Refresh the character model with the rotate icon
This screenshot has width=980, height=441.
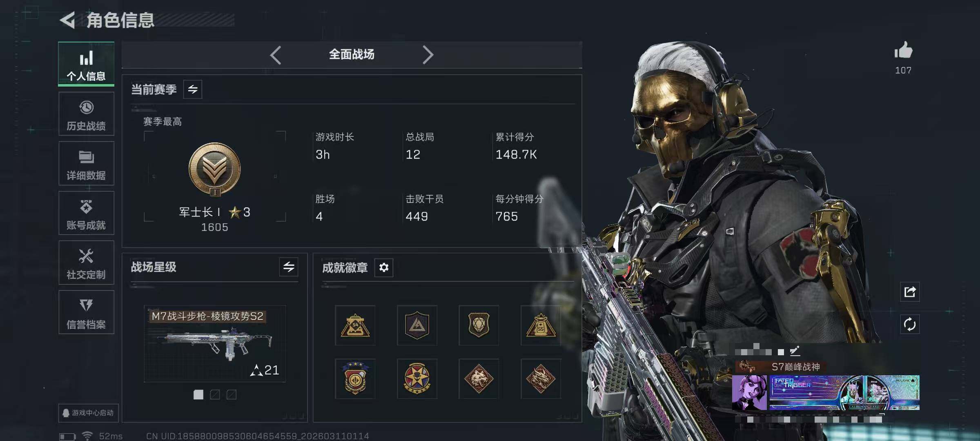pos(909,325)
